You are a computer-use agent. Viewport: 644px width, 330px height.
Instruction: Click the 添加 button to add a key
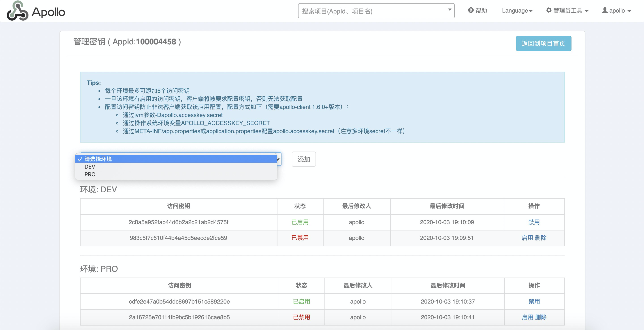(x=303, y=159)
